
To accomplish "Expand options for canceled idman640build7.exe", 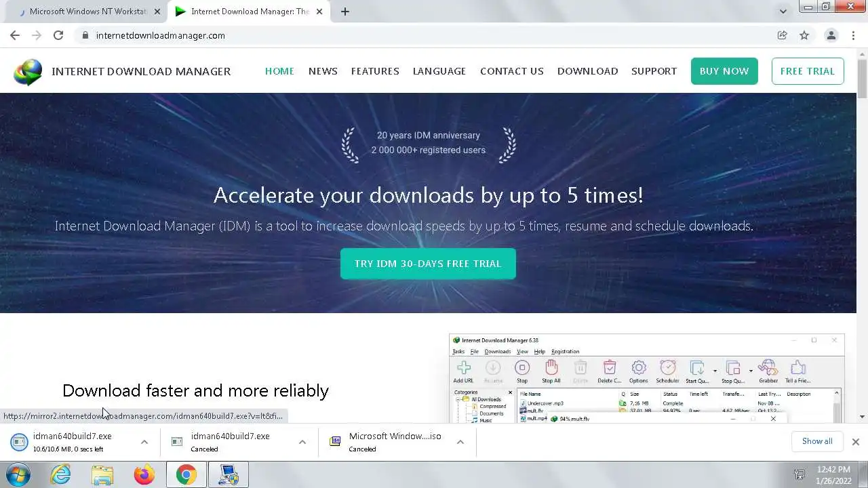I will click(302, 442).
